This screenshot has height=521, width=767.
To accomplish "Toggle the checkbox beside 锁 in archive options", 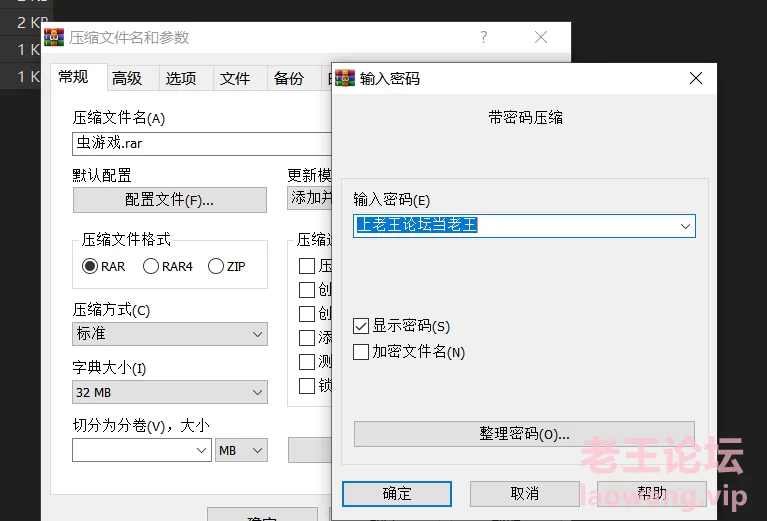I will tap(307, 385).
